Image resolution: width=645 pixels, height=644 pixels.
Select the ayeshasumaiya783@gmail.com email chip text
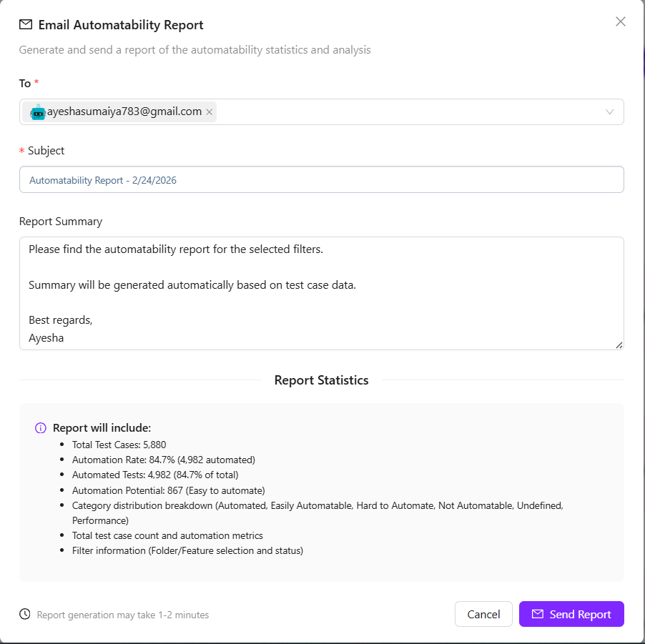click(124, 112)
